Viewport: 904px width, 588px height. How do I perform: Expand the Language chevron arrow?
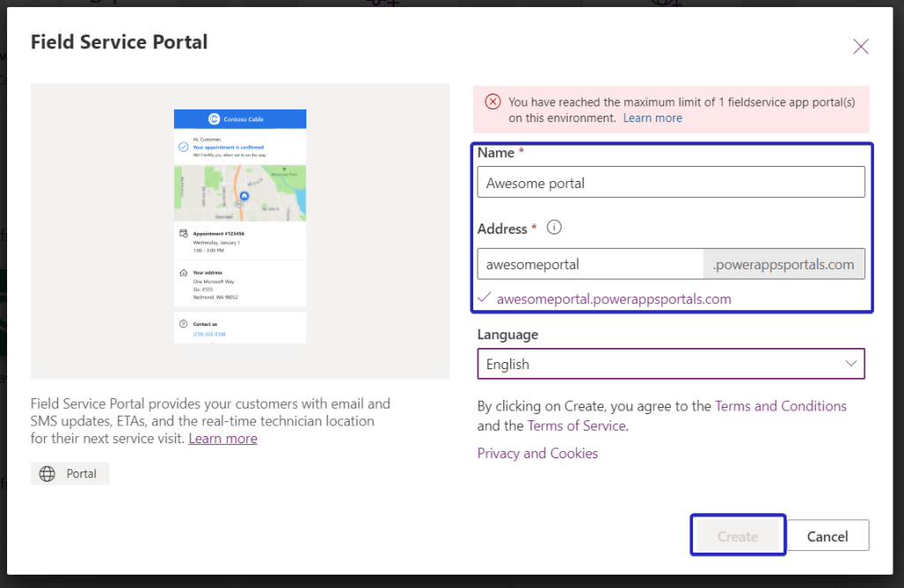click(851, 364)
